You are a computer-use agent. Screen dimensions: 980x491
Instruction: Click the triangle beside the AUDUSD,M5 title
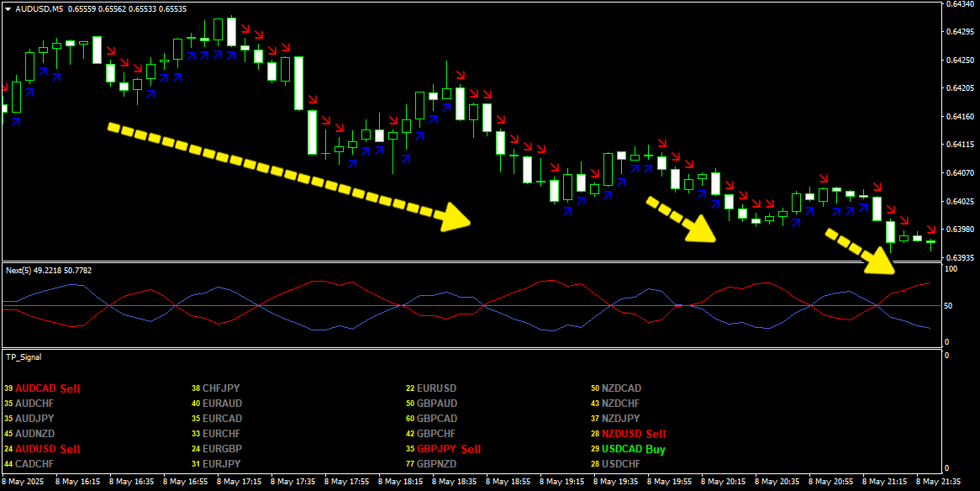(8, 8)
